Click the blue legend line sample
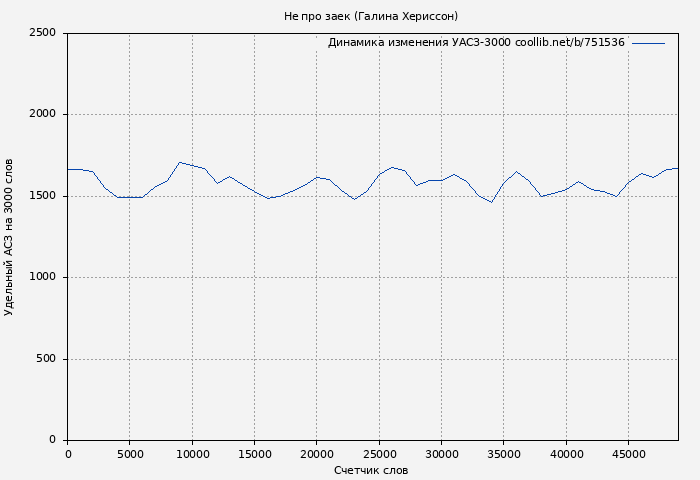Screen dimensions: 700x480 pyautogui.click(x=648, y=43)
